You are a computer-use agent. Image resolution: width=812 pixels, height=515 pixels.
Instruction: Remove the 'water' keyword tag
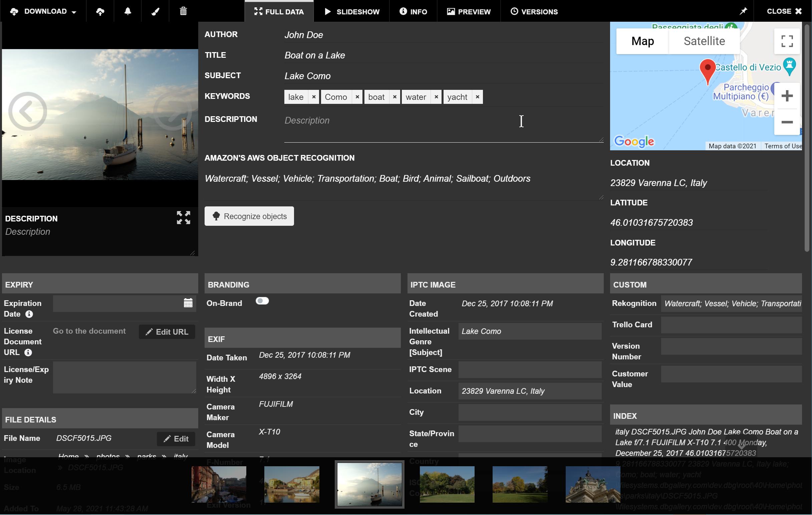coord(436,97)
